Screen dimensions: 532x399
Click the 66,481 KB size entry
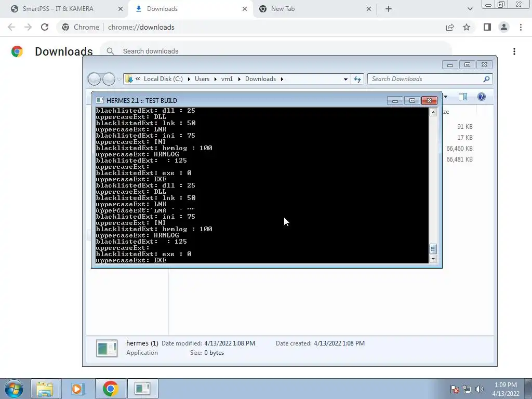(x=459, y=159)
